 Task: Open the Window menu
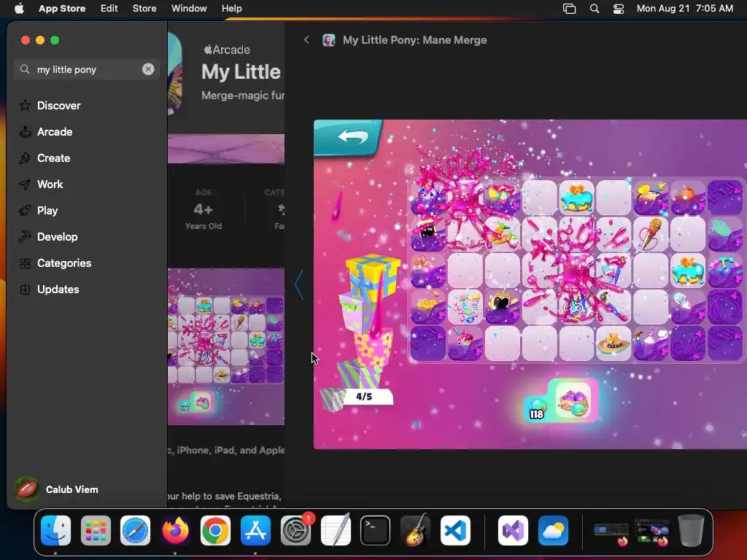coord(189,8)
